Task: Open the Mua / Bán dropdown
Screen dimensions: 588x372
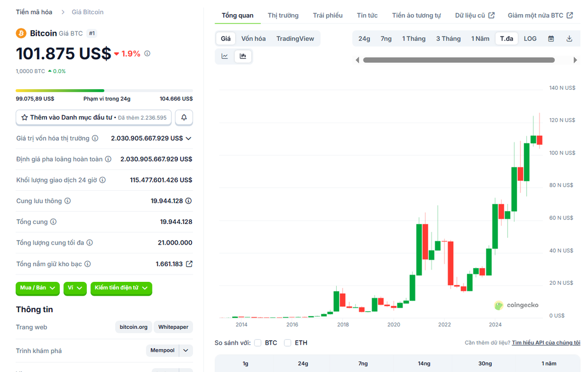Action: [x=38, y=288]
